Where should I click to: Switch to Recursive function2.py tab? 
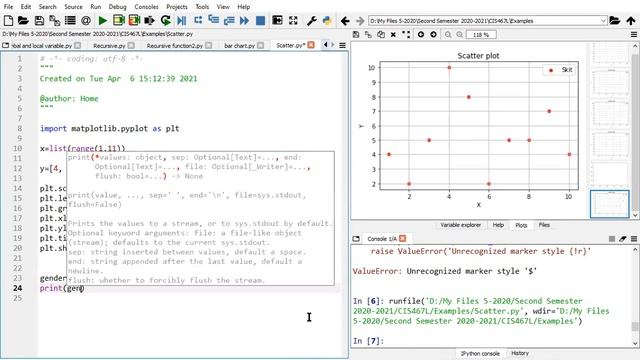174,45
